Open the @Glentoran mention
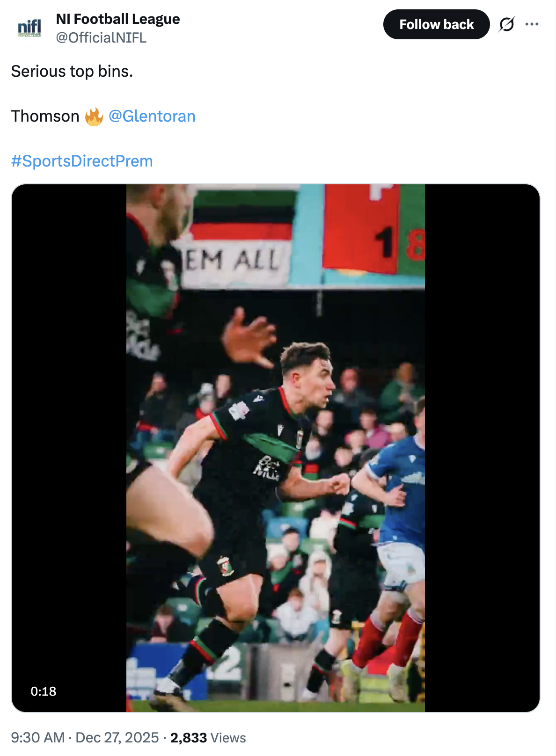The height and width of the screenshot is (756, 556). click(152, 116)
